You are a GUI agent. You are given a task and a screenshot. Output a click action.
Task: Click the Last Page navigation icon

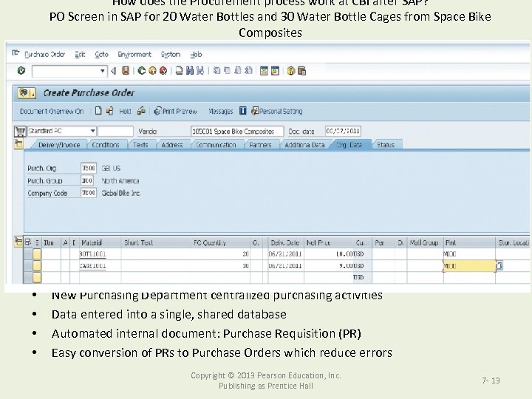(x=248, y=71)
